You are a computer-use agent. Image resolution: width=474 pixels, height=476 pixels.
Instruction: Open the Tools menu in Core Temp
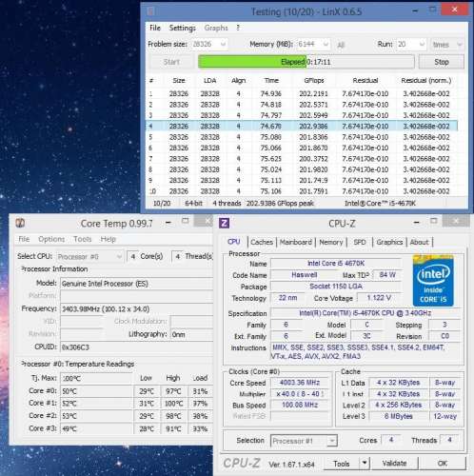[x=83, y=239]
